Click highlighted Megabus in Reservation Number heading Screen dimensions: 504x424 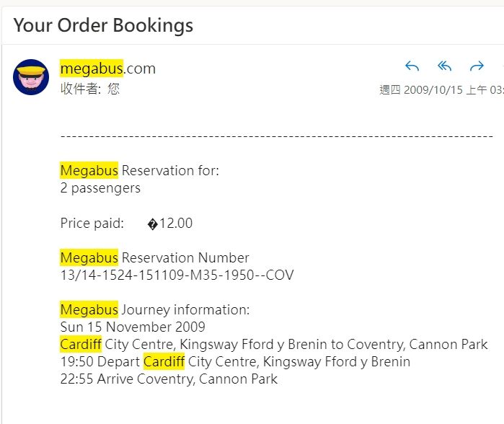tap(89, 257)
